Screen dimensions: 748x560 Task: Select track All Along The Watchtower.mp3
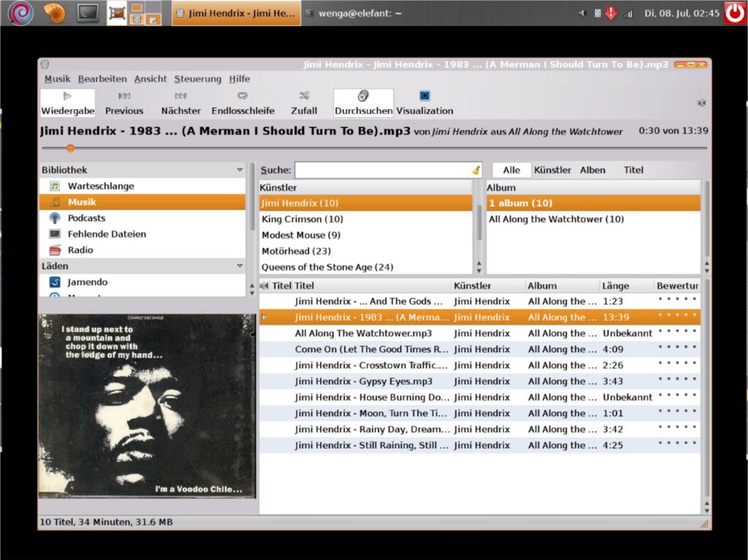coord(480,333)
